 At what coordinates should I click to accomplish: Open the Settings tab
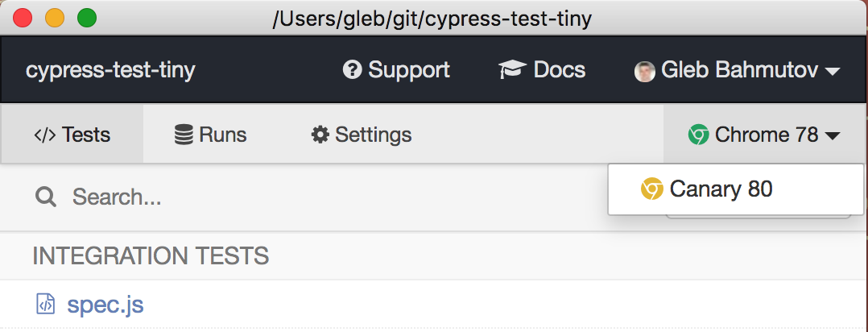tap(362, 135)
